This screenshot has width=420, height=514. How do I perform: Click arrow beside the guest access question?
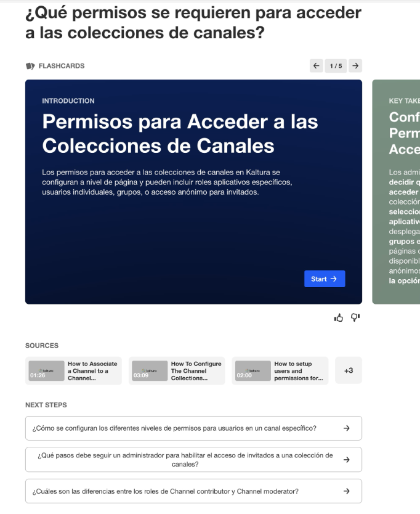coord(346,460)
